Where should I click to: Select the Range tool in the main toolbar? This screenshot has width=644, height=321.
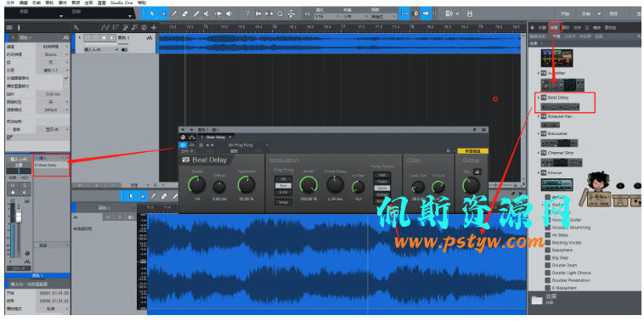click(x=163, y=14)
